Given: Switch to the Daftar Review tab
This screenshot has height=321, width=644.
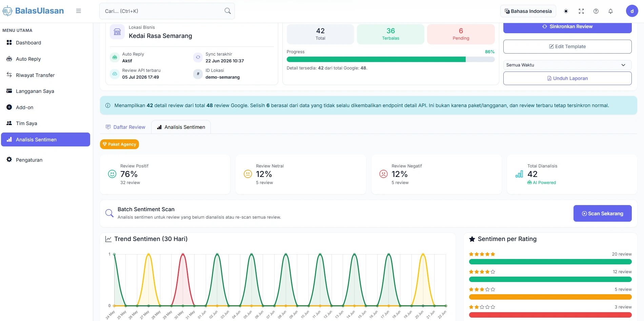Looking at the screenshot, I should click(x=125, y=127).
